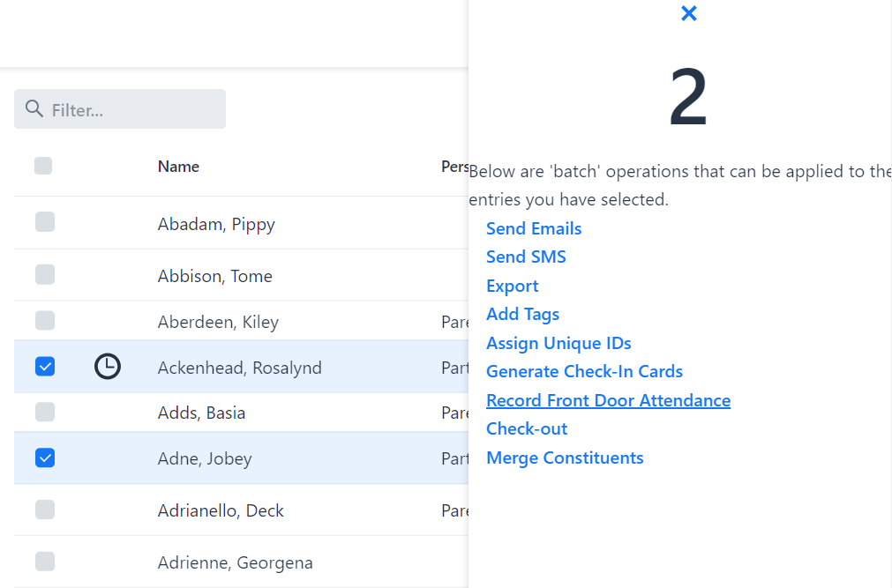
Task: Select the checkbox for Abbison, Tome
Action: tap(45, 274)
